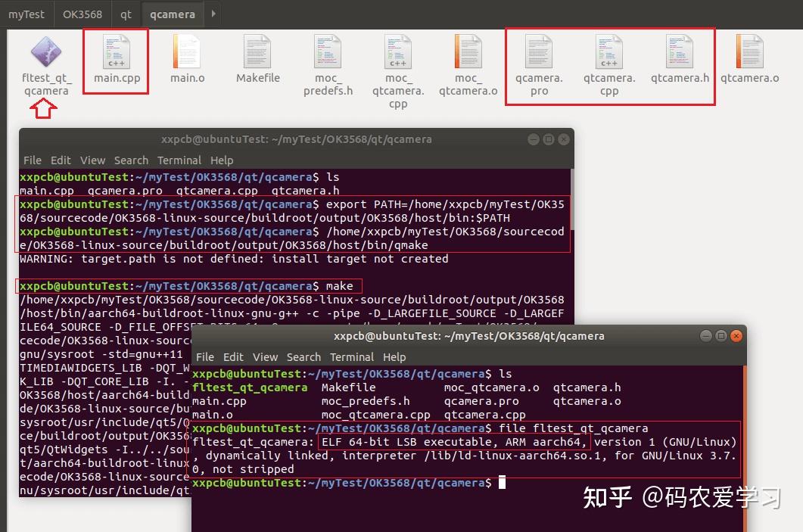
Task: Open the Terminal menu in the front terminal
Action: (x=352, y=357)
